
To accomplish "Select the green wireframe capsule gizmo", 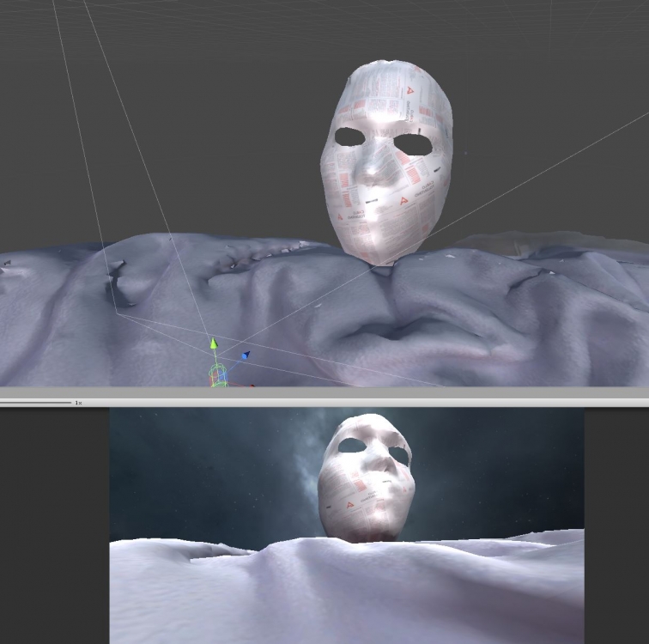I will 217,374.
